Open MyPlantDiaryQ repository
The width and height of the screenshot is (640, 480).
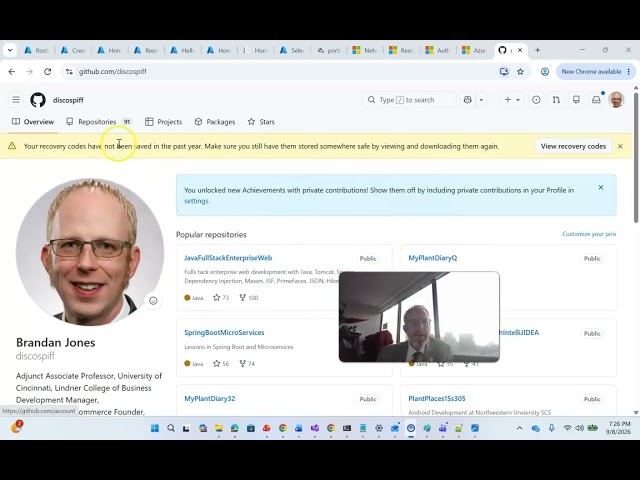point(433,258)
